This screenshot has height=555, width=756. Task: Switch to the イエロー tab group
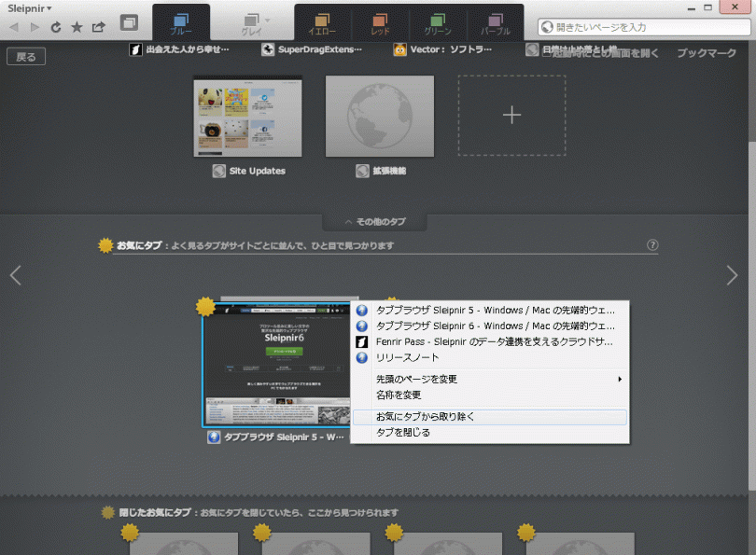point(322,24)
